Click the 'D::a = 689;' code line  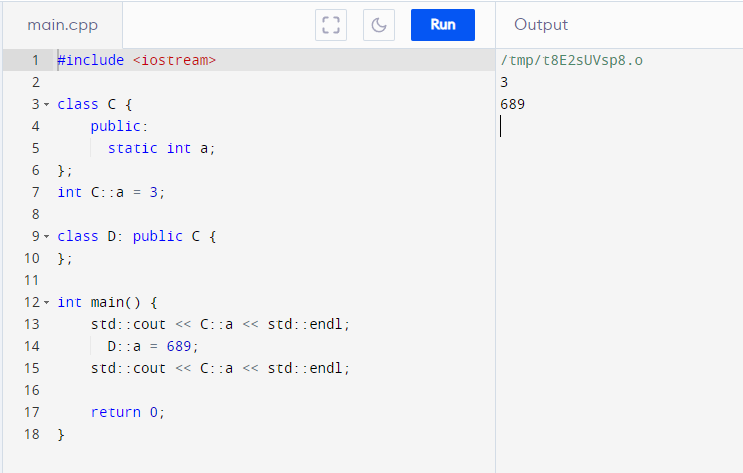coord(153,346)
